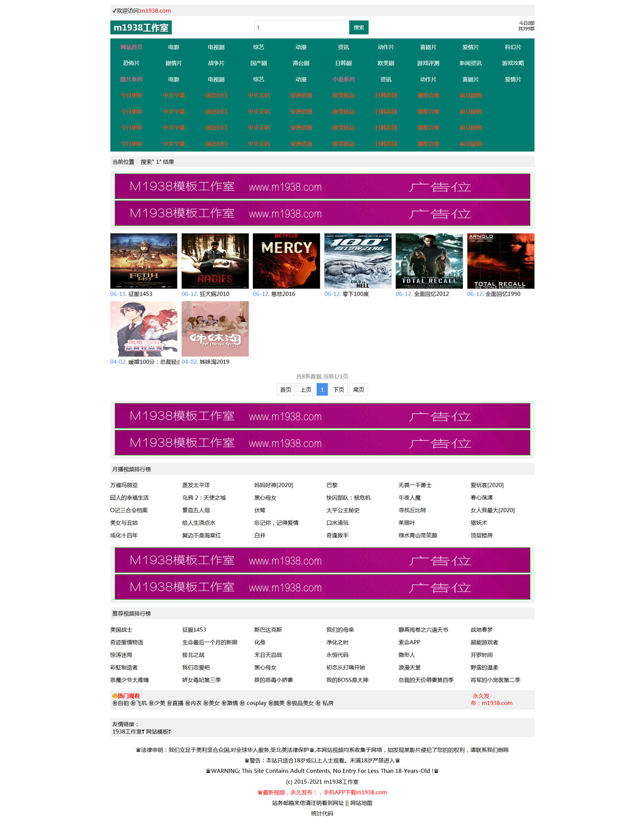The height and width of the screenshot is (821, 644).
Task: Open the 剧情片 category
Action: pyautogui.click(x=174, y=63)
